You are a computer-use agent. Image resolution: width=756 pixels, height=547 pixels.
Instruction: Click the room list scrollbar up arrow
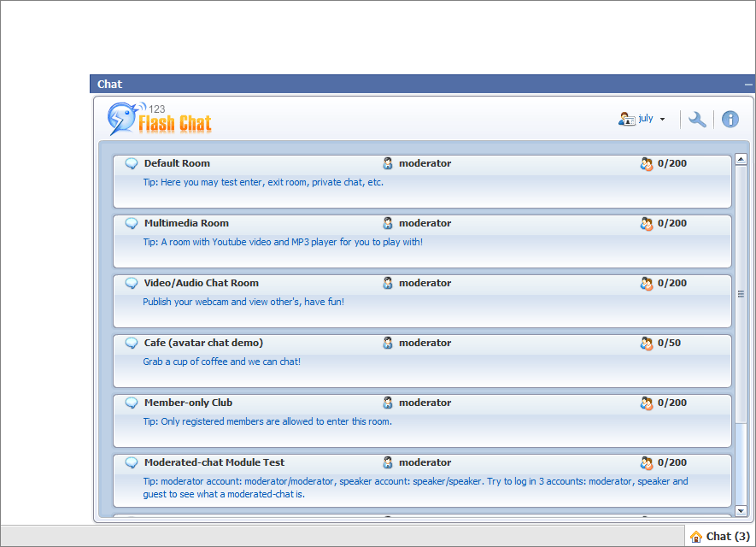(x=741, y=159)
